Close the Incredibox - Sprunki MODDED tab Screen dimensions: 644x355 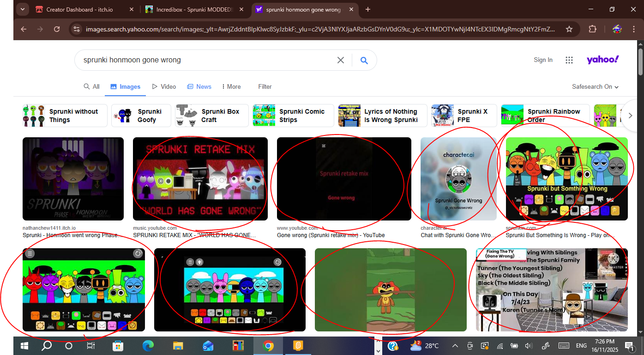tap(242, 9)
